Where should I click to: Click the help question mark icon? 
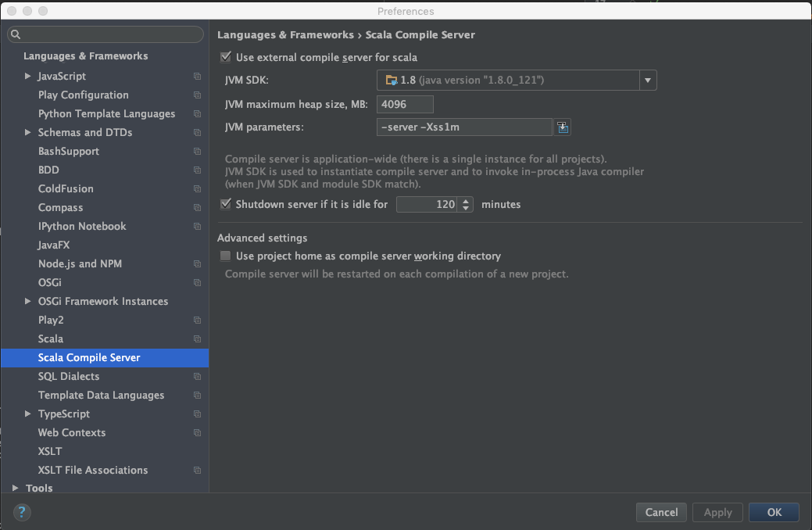[x=21, y=512]
